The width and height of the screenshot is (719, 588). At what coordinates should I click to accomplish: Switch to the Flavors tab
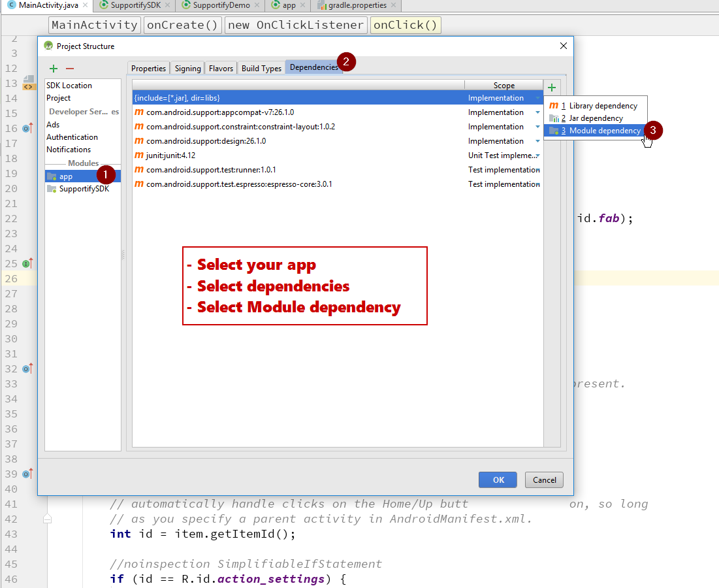[x=221, y=68]
